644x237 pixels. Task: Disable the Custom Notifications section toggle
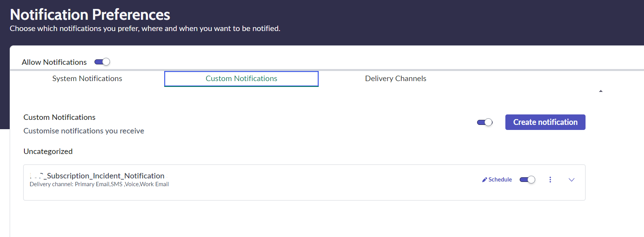(484, 123)
